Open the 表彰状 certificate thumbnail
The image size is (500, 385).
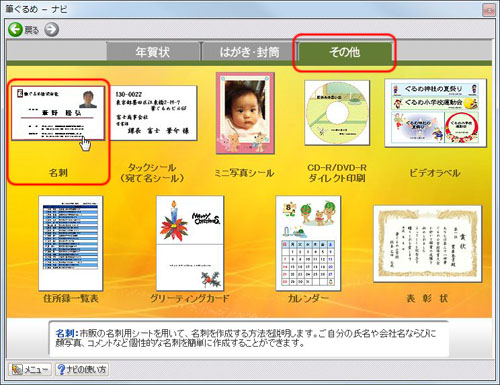tap(428, 244)
